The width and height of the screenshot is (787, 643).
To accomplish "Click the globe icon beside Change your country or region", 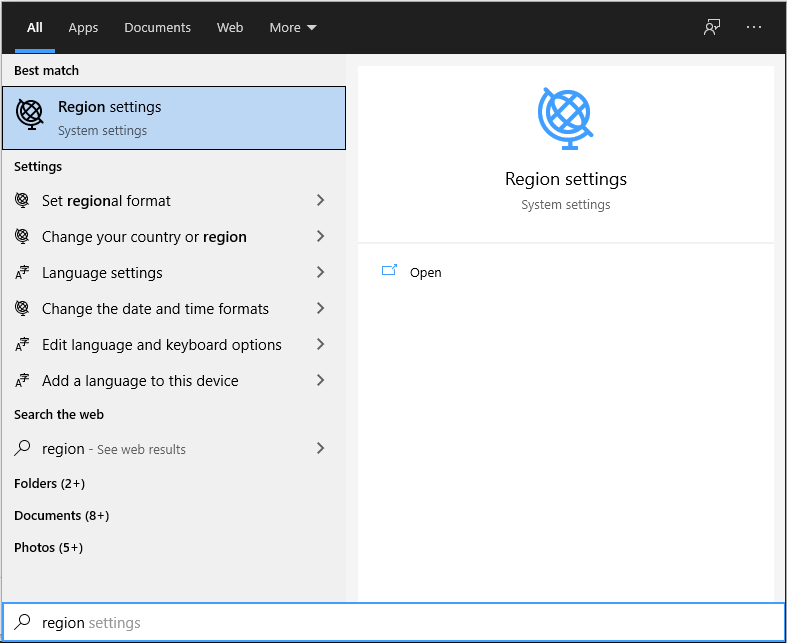I will [x=22, y=236].
